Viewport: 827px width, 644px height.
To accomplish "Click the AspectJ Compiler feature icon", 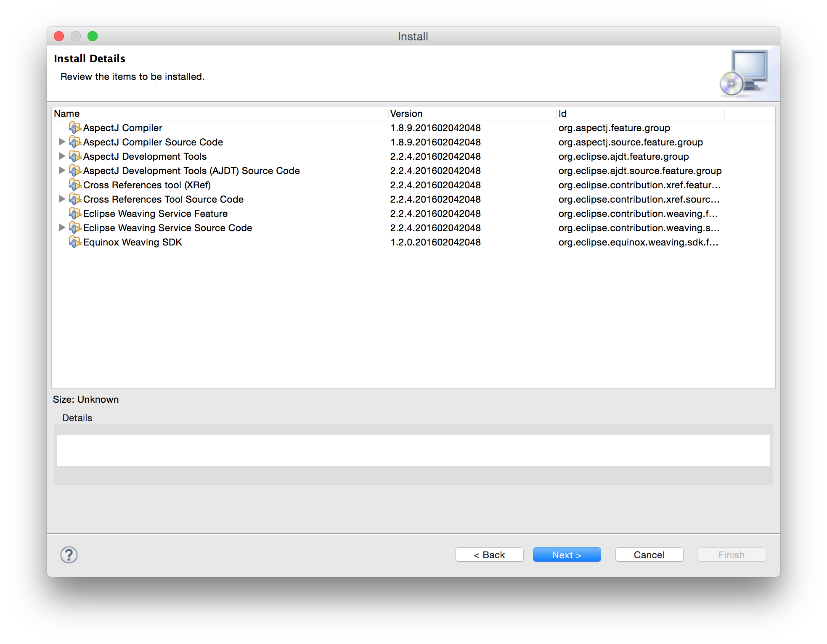I will pos(75,128).
